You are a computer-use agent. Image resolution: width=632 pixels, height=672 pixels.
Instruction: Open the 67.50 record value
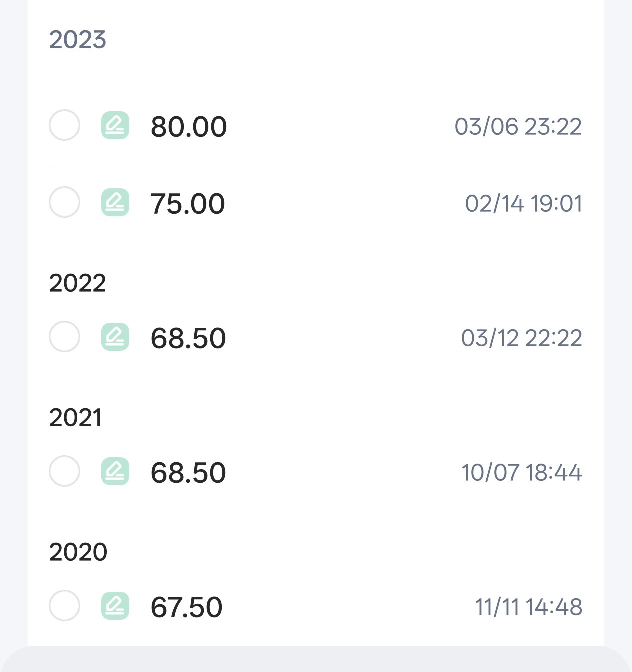(x=186, y=607)
